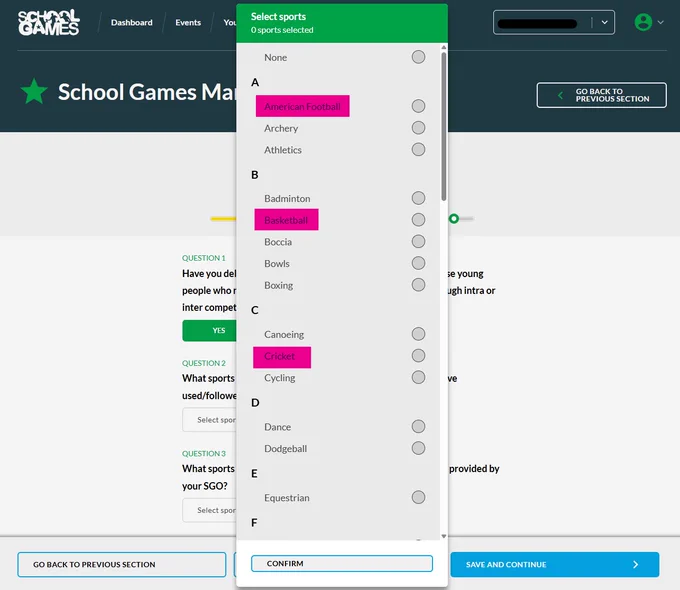
Task: Click header Go Back To Previous Section button
Action: pyautogui.click(x=602, y=95)
